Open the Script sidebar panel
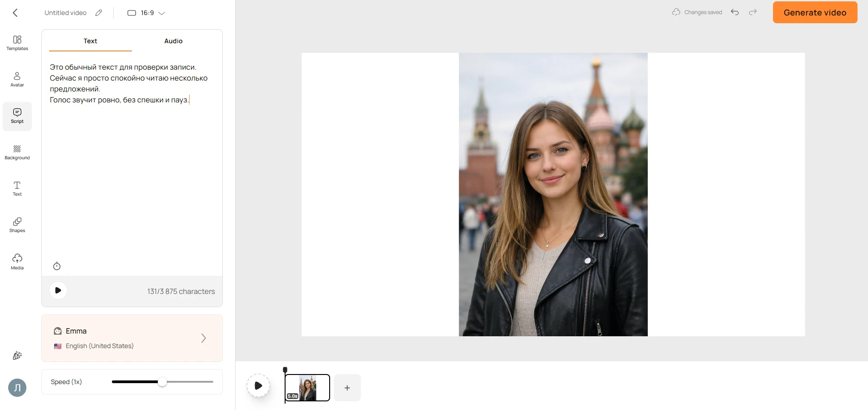Screen dimensions: 868x410 (x=17, y=116)
